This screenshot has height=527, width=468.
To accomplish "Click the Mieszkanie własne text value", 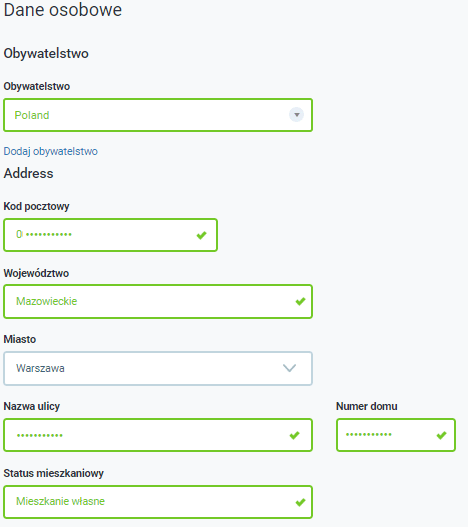I will click(x=61, y=501).
